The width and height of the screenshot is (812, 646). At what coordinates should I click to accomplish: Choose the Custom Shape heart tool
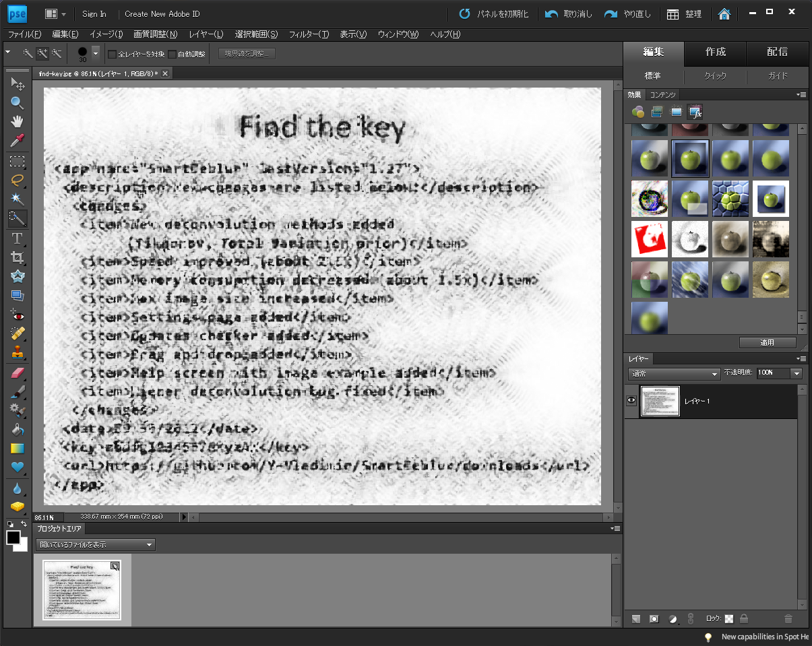[x=18, y=467]
